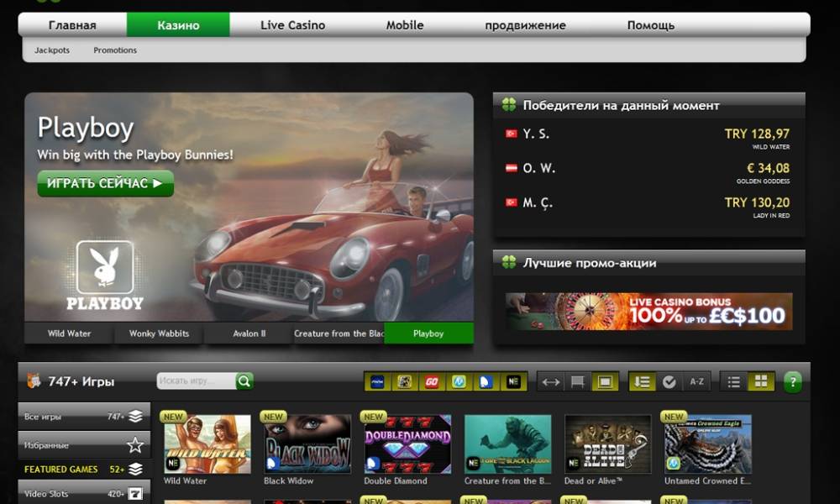The image size is (840, 504).
Task: Open the Помощь tab
Action: click(x=650, y=25)
